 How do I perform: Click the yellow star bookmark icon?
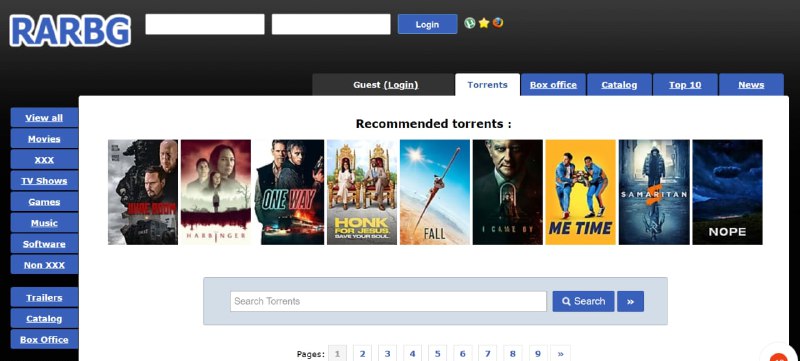click(484, 23)
